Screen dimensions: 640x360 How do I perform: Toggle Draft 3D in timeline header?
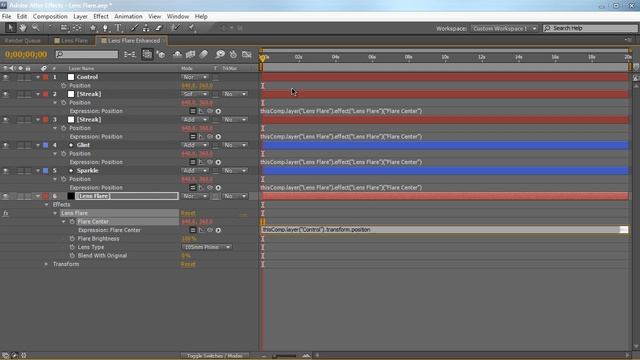[161, 54]
